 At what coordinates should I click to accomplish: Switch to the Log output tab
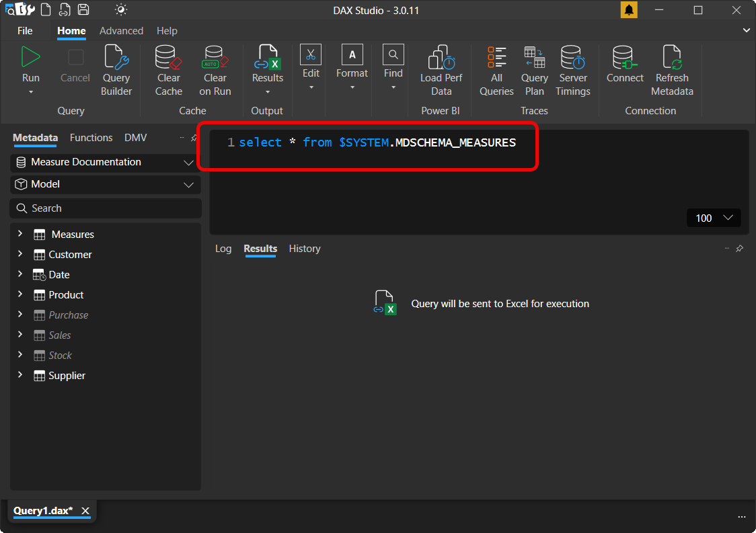click(223, 249)
